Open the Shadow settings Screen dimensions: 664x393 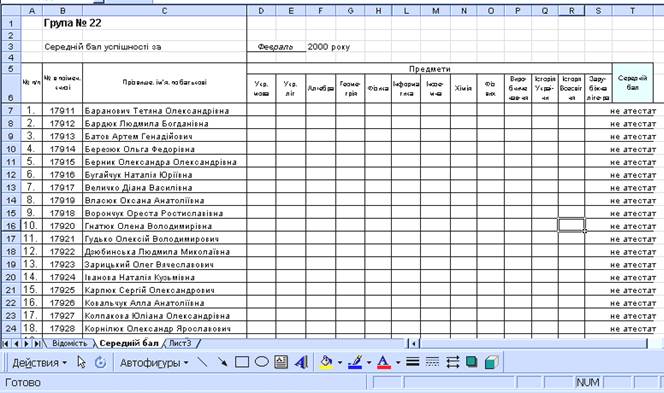tap(471, 362)
